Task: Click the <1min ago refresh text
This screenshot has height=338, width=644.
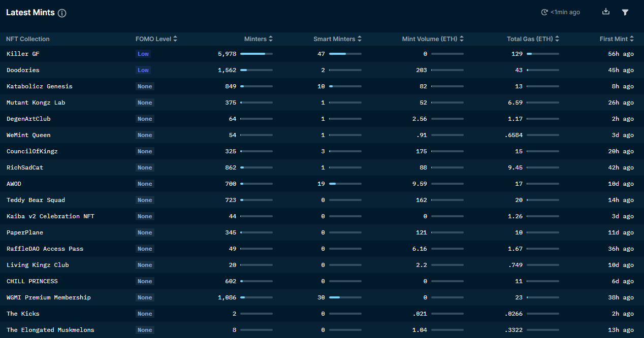Action: pyautogui.click(x=565, y=12)
